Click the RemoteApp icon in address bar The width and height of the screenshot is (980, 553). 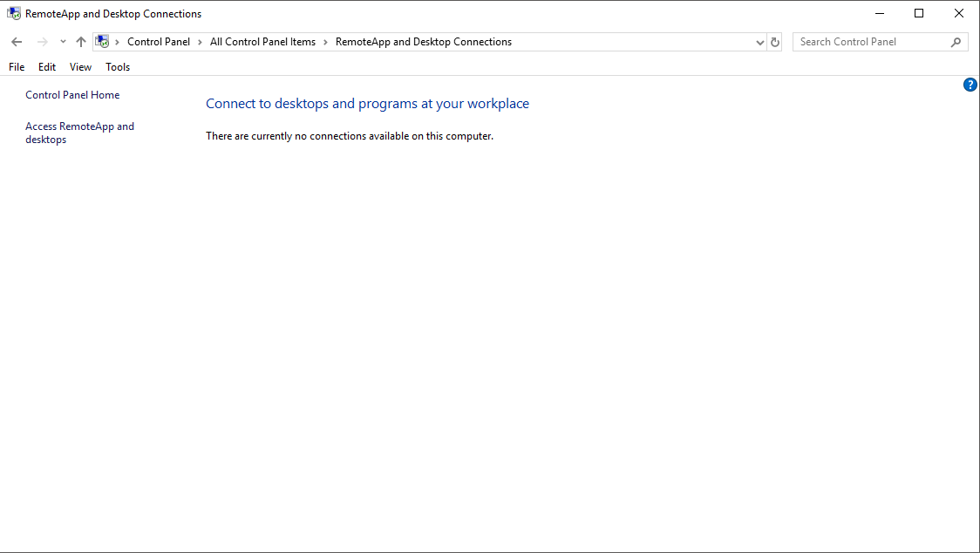click(103, 42)
